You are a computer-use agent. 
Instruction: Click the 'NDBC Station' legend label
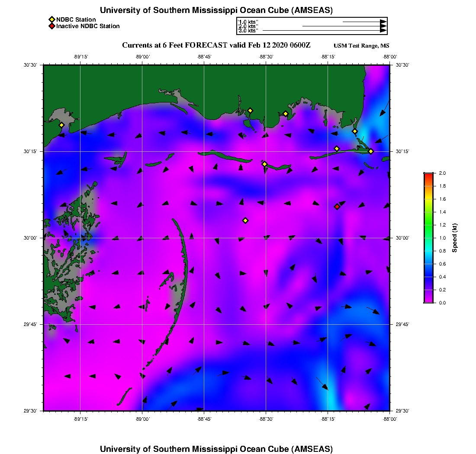click(76, 19)
